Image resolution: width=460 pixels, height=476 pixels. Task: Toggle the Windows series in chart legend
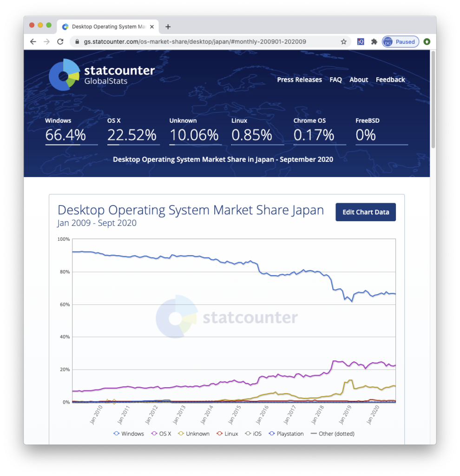click(x=129, y=434)
